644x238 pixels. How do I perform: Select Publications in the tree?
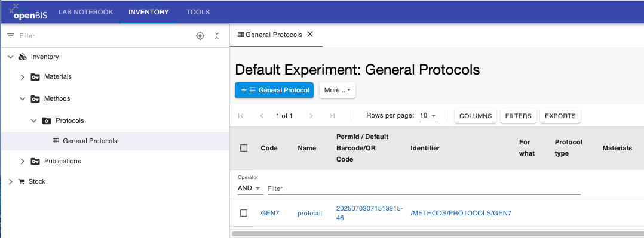pyautogui.click(x=62, y=161)
